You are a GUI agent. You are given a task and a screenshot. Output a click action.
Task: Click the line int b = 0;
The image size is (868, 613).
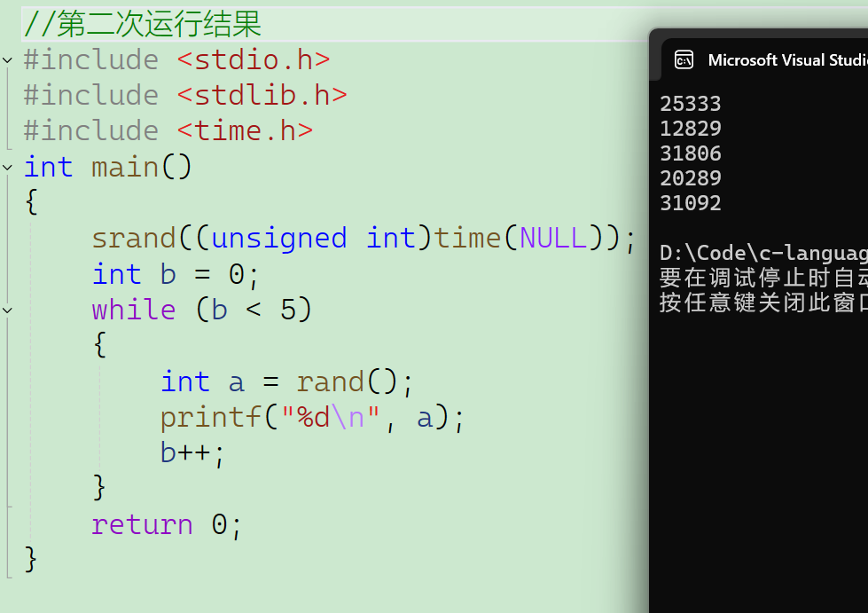176,275
